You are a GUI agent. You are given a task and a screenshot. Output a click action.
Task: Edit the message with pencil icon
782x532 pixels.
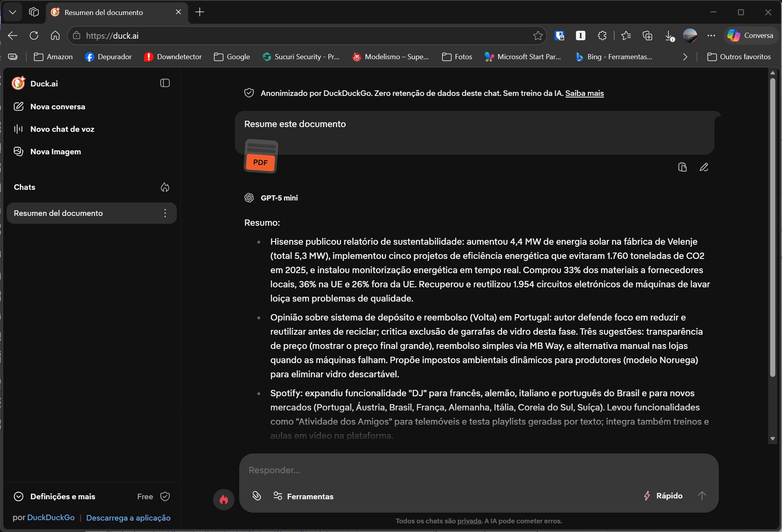(704, 167)
